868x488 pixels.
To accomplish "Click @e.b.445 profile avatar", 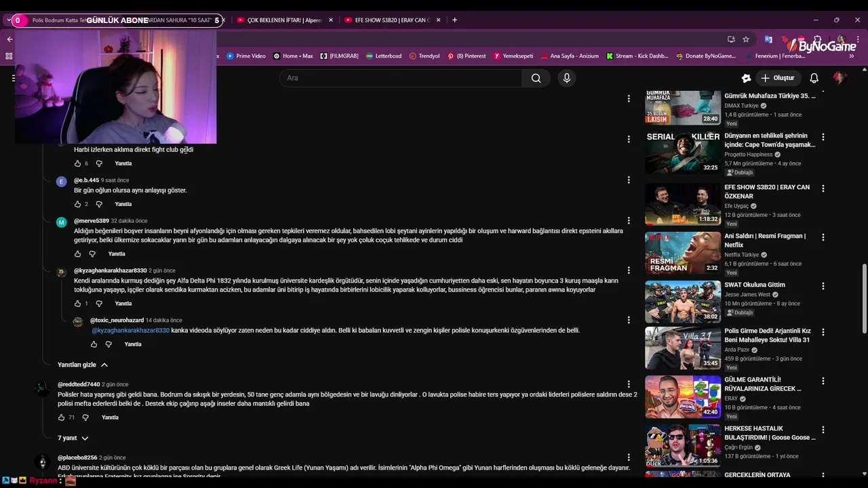I will [62, 182].
